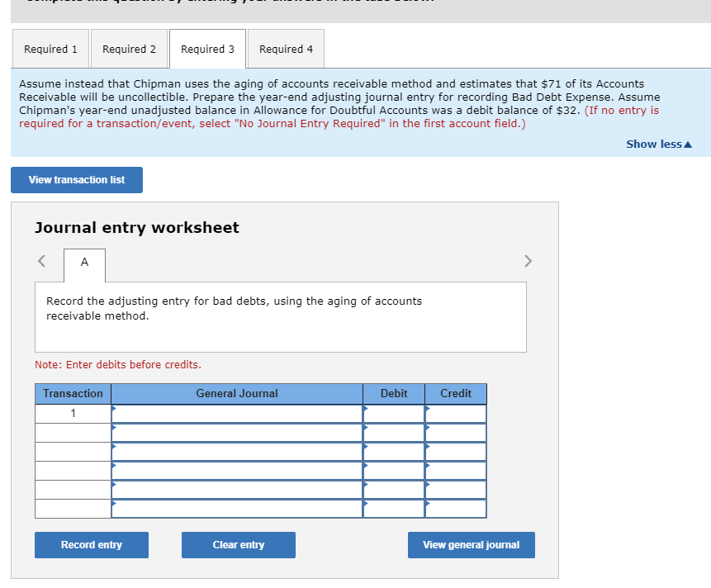Viewport: 711px width, 588px height.
Task: Click the Record entry button
Action: pos(91,544)
